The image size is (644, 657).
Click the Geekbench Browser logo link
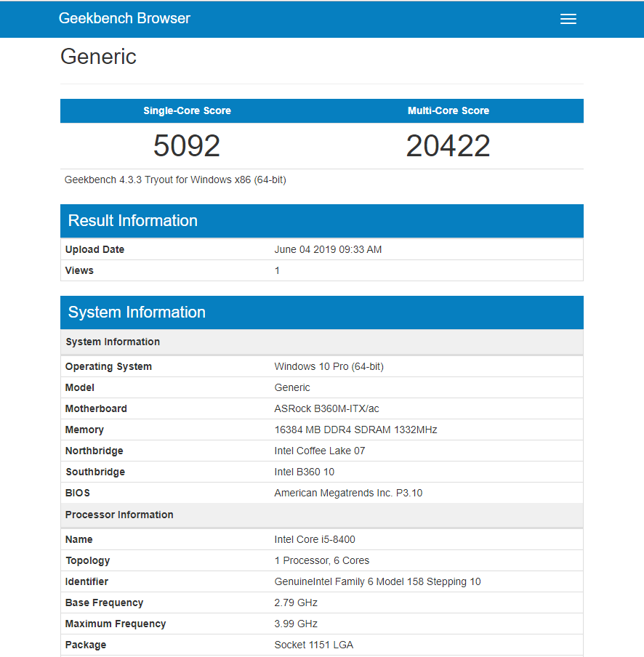click(124, 18)
